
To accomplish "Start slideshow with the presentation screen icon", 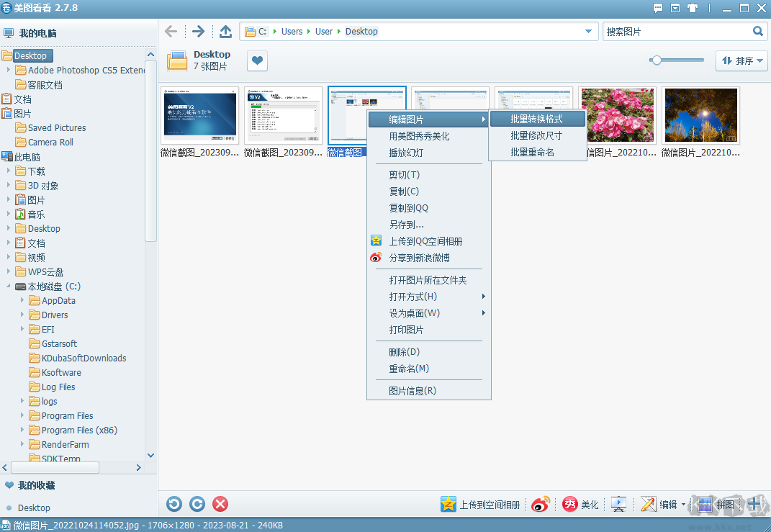I will (618, 505).
